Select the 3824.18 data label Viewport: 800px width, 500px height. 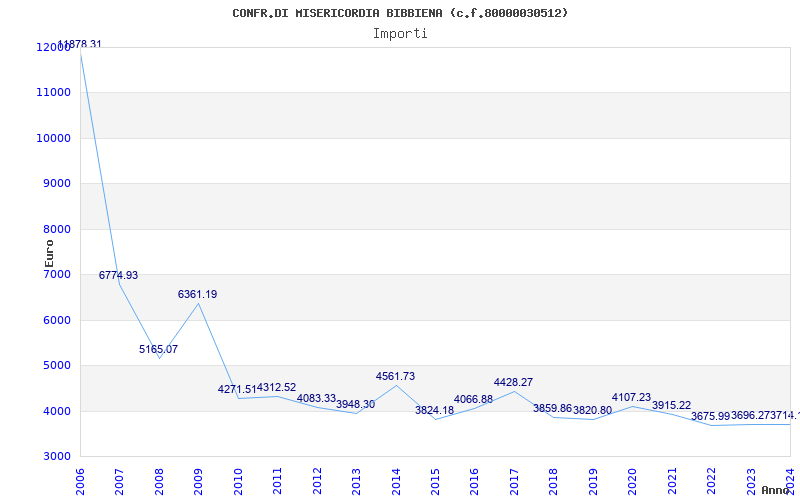point(434,410)
